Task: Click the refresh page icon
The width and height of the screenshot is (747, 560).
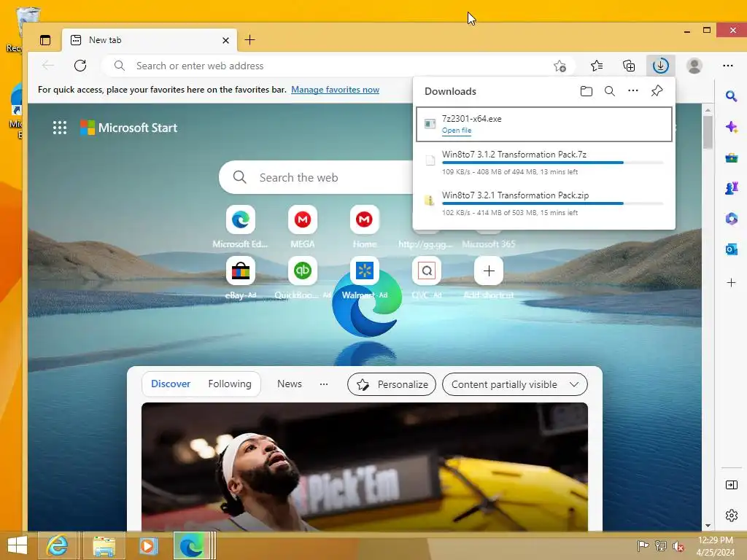Action: pyautogui.click(x=80, y=65)
